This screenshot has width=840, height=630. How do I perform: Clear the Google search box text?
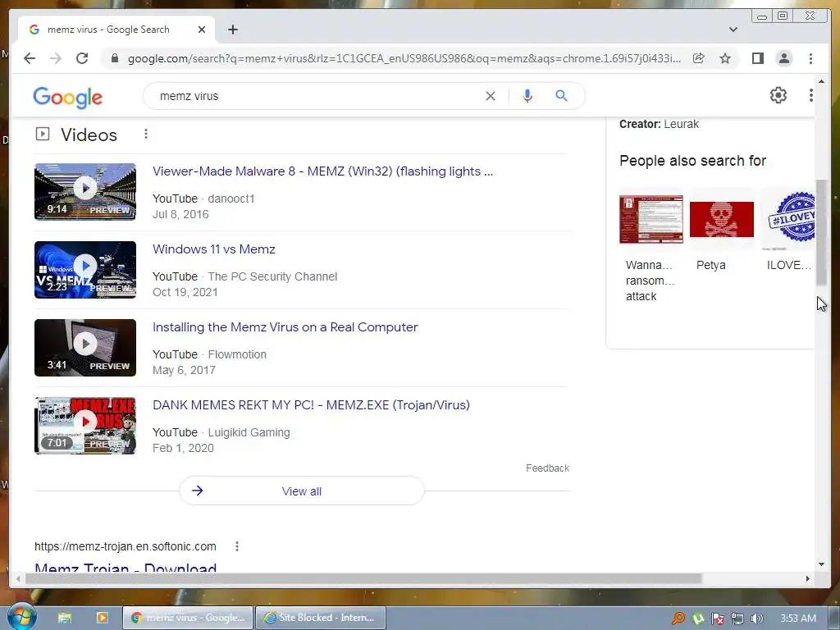[x=491, y=96]
